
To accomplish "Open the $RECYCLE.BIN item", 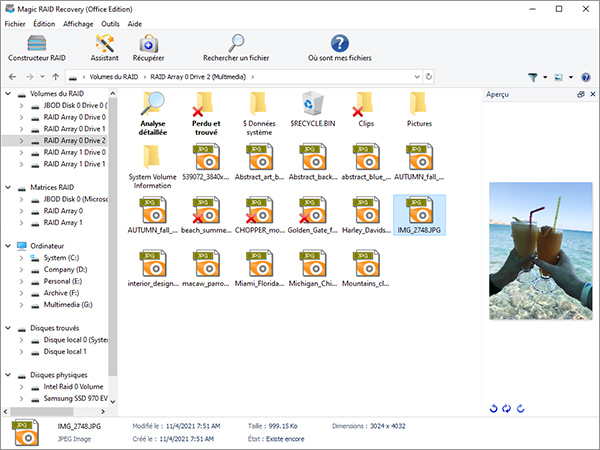I will (x=313, y=109).
